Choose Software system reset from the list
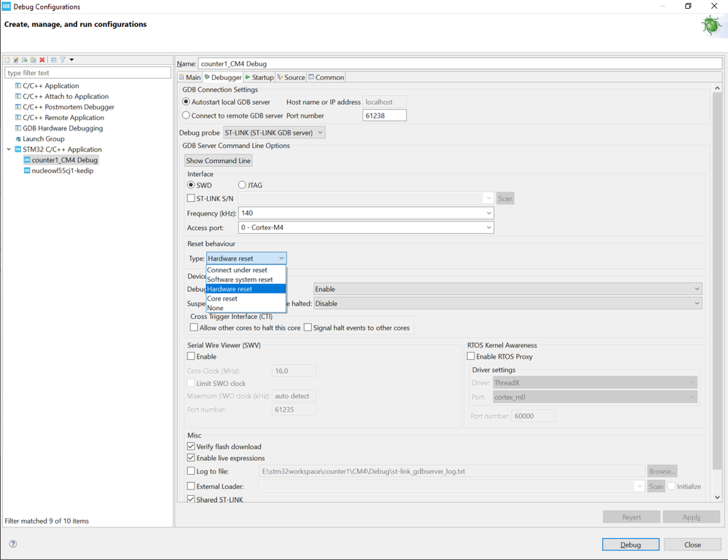 [246, 280]
